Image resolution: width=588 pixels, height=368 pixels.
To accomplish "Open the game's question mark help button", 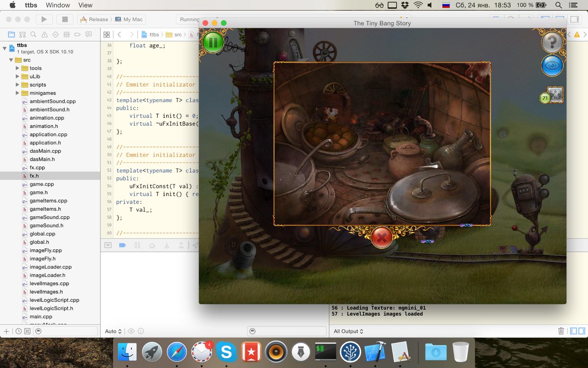I will [x=552, y=42].
